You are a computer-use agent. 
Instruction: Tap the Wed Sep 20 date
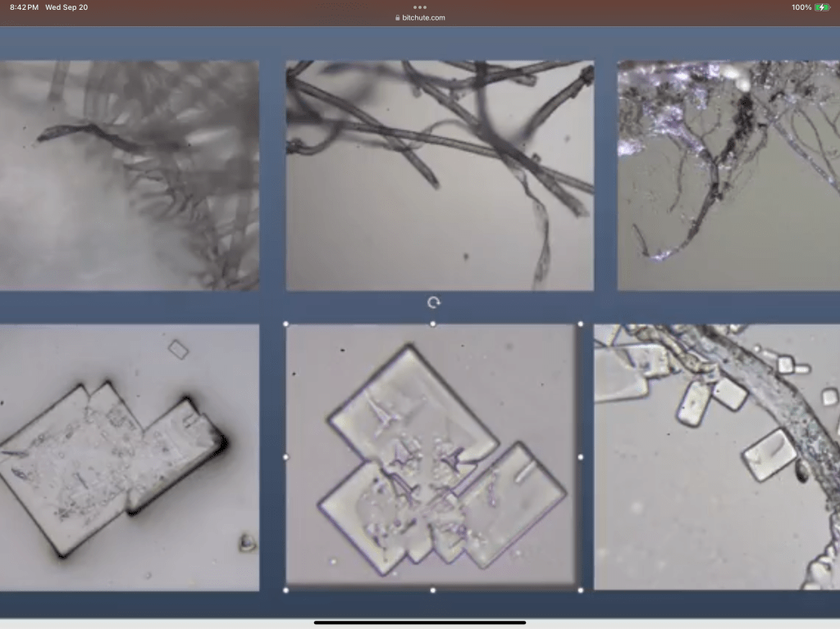(66, 7)
